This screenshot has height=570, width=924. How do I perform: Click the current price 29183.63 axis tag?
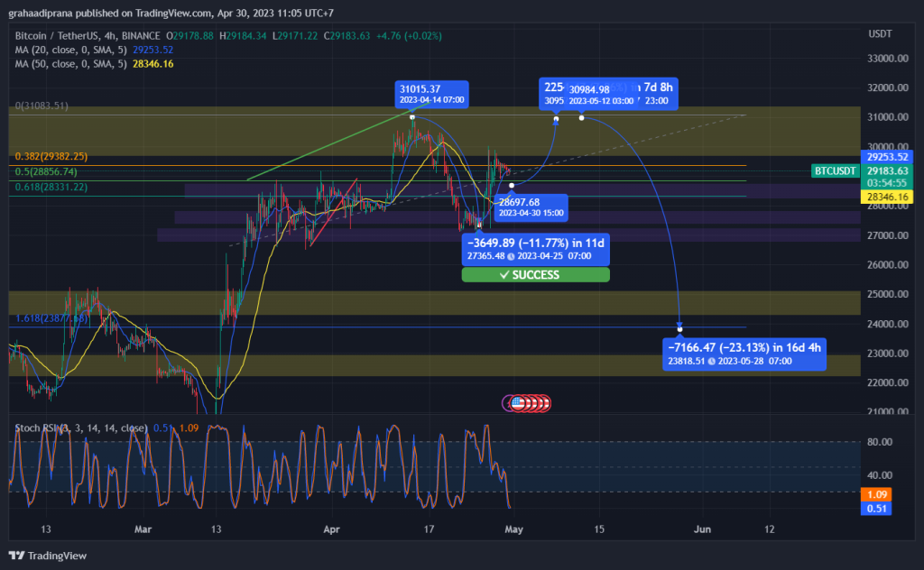point(887,170)
